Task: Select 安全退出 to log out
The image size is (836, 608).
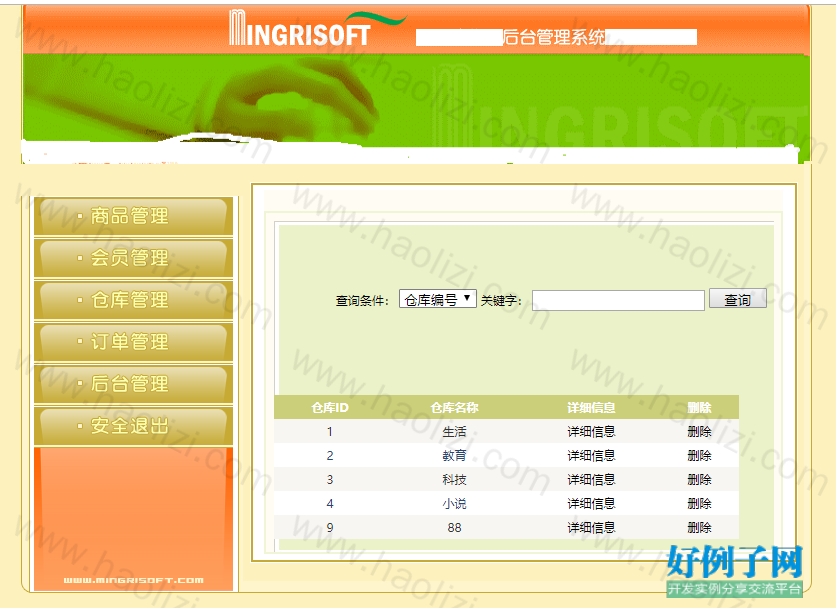Action: (x=133, y=426)
